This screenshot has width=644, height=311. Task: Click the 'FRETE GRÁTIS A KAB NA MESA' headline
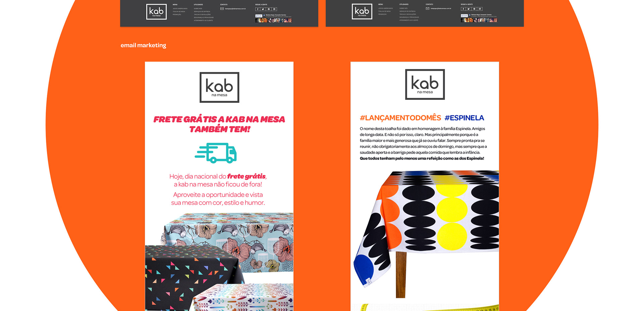[x=219, y=119]
